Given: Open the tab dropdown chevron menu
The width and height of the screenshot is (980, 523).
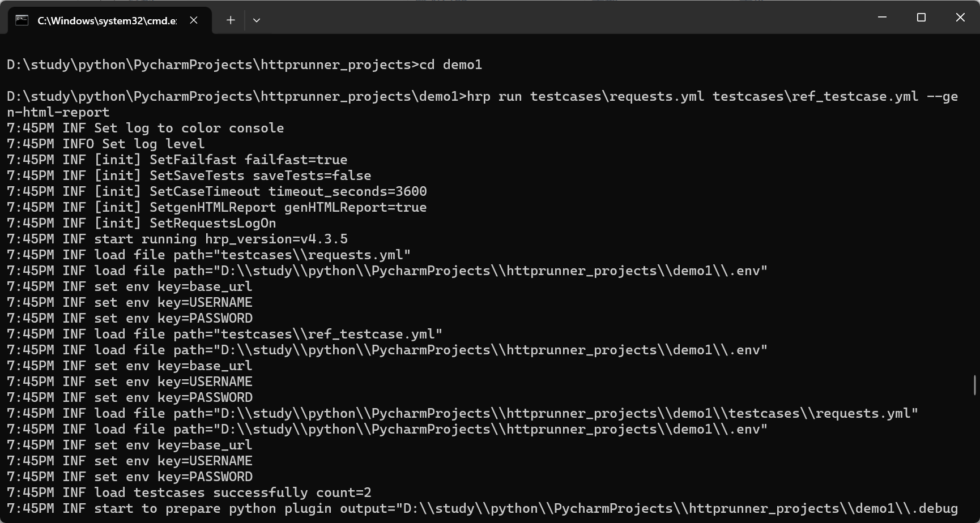Looking at the screenshot, I should 257,20.
